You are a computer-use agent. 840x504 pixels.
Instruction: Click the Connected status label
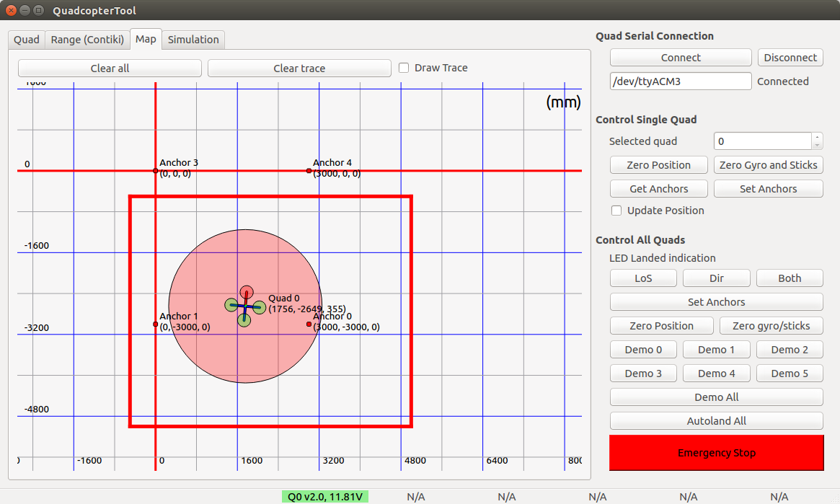(783, 81)
